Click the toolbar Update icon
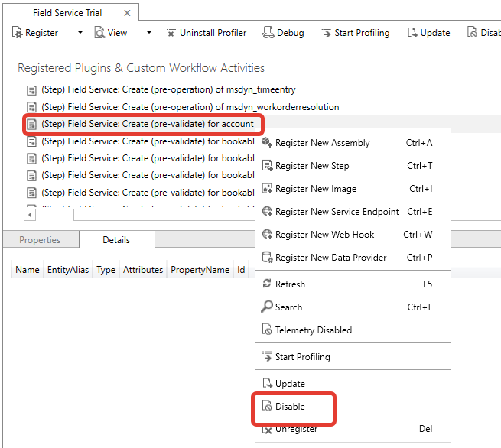Image resolution: width=501 pixels, height=448 pixels. click(412, 33)
